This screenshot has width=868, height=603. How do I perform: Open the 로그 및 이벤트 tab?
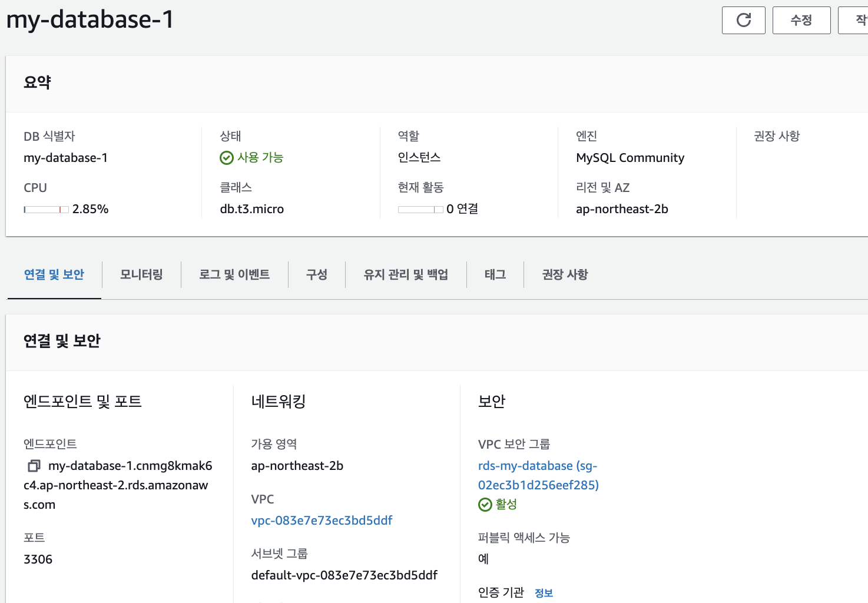tap(234, 274)
